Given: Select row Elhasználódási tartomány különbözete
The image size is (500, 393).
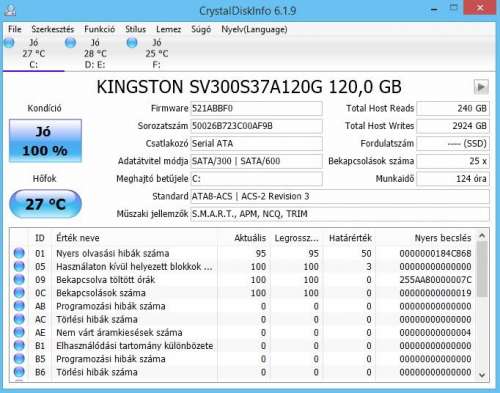Looking at the screenshot, I should pyautogui.click(x=243, y=345).
